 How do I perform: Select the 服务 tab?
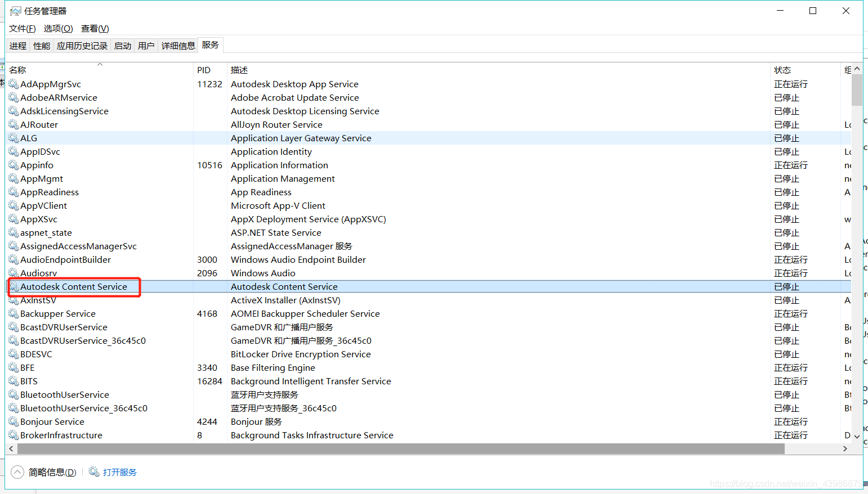[211, 45]
